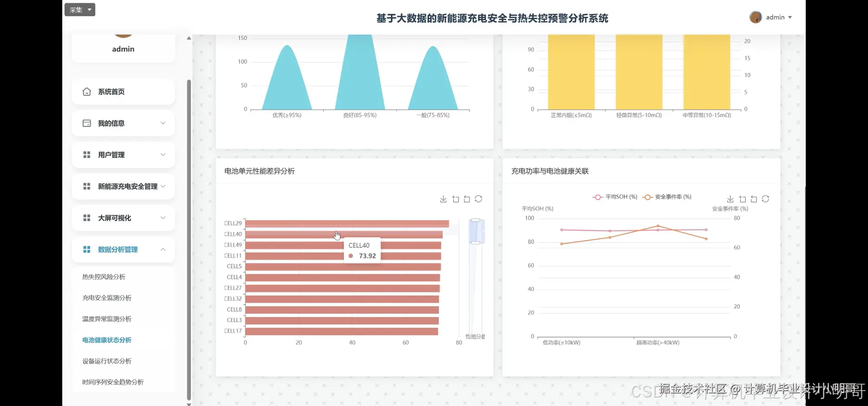Expand the 用户管理 menu chevron
The width and height of the screenshot is (868, 406).
coord(163,155)
